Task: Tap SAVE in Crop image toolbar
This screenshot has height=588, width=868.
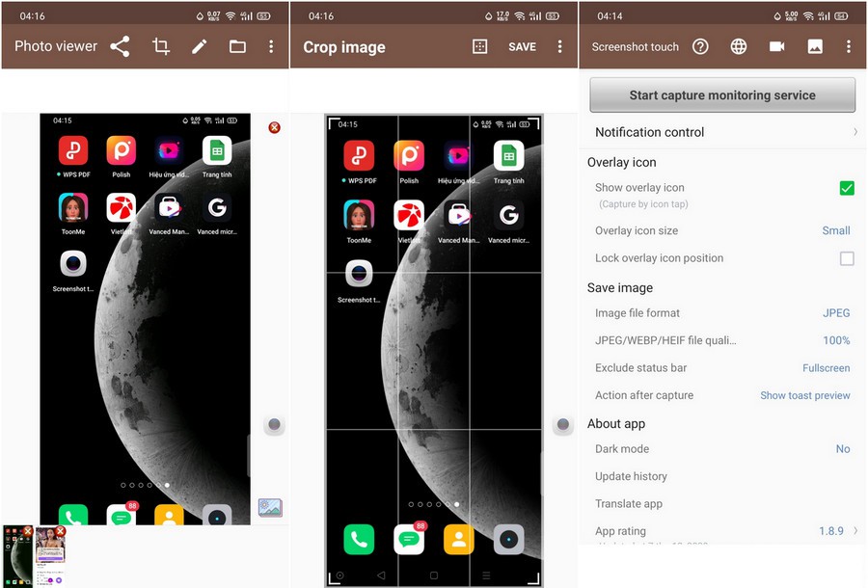Action: (x=522, y=46)
